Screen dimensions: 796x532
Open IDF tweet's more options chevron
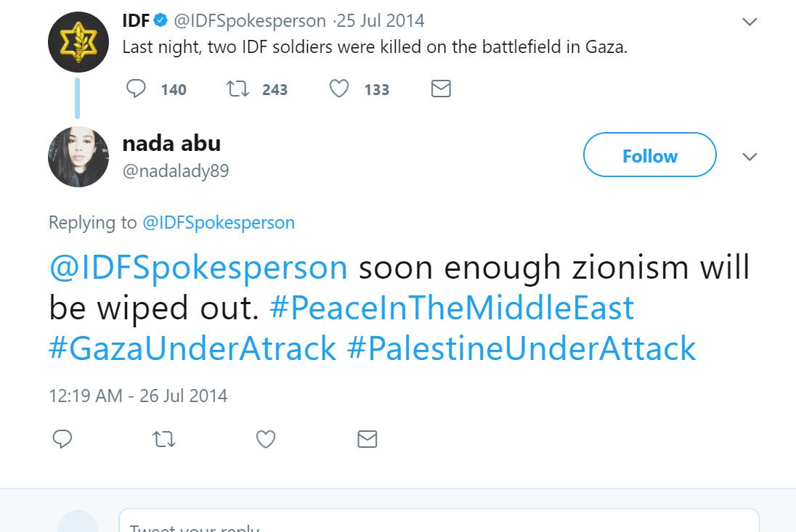click(x=750, y=22)
